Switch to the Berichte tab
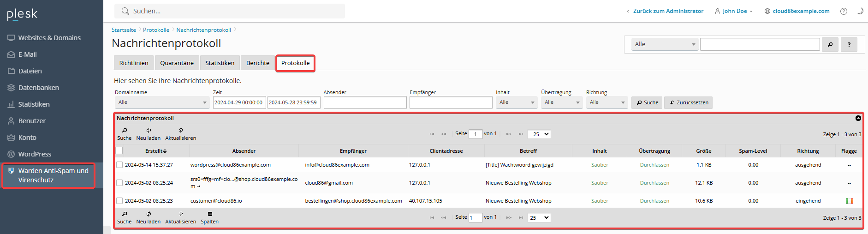Screen dimensions: 868x234 pyautogui.click(x=258, y=63)
